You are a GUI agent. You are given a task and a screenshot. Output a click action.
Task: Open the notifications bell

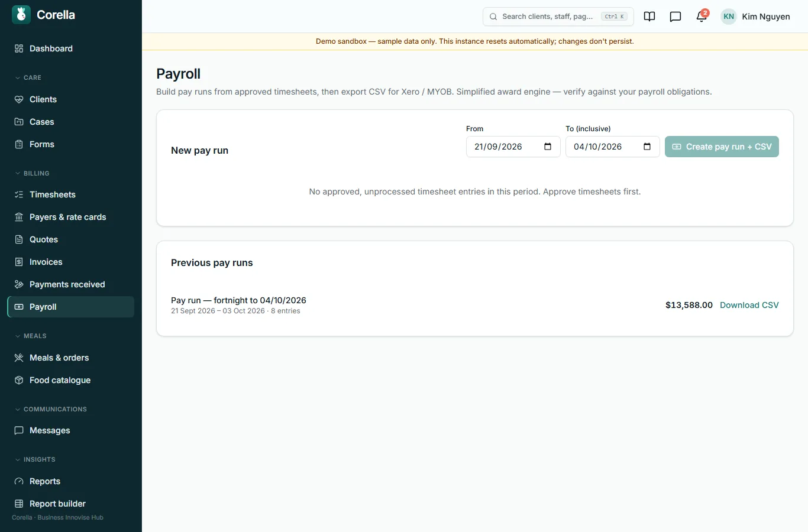(x=702, y=17)
